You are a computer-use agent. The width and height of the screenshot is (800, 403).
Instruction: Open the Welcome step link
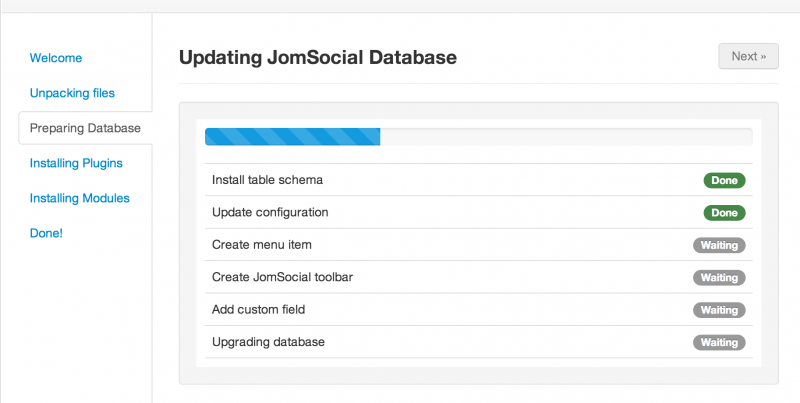(x=56, y=58)
